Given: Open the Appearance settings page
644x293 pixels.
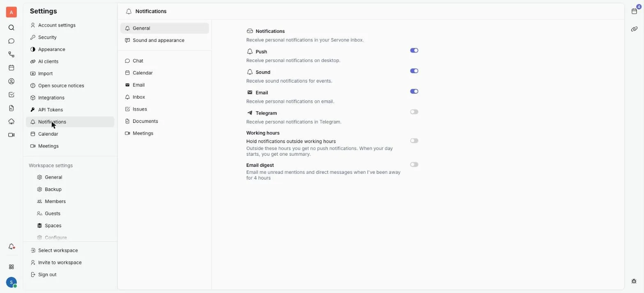Looking at the screenshot, I should (x=70, y=49).
